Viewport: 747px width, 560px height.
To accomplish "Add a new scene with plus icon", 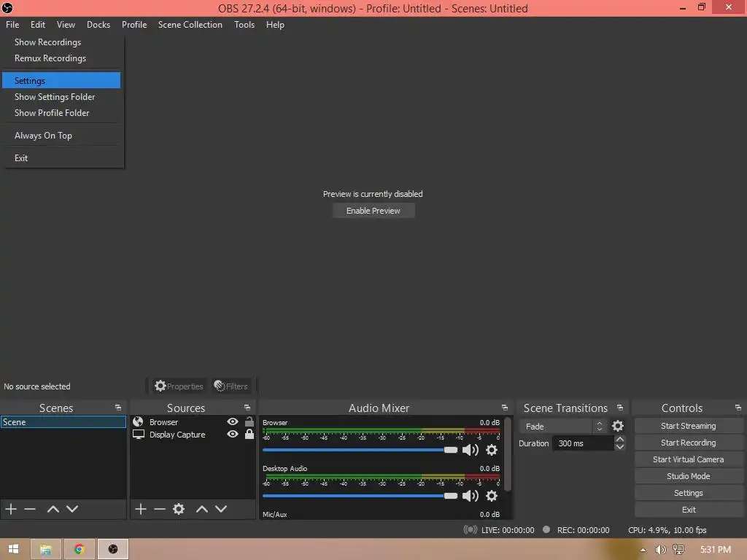I will click(11, 509).
